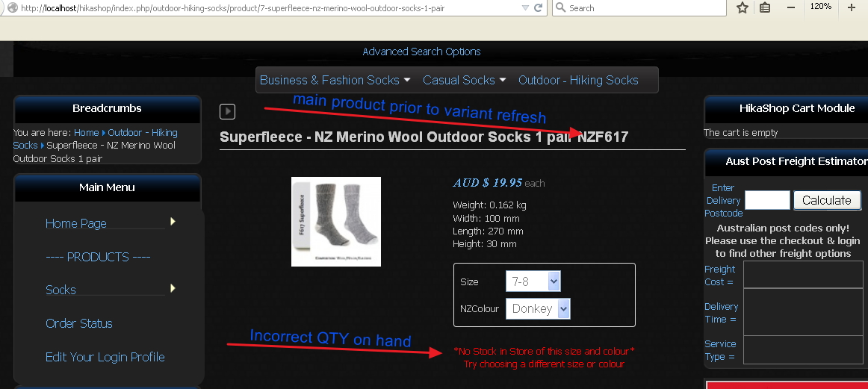Open URL history dropdown arrow
This screenshot has width=868, height=389.
525,7
